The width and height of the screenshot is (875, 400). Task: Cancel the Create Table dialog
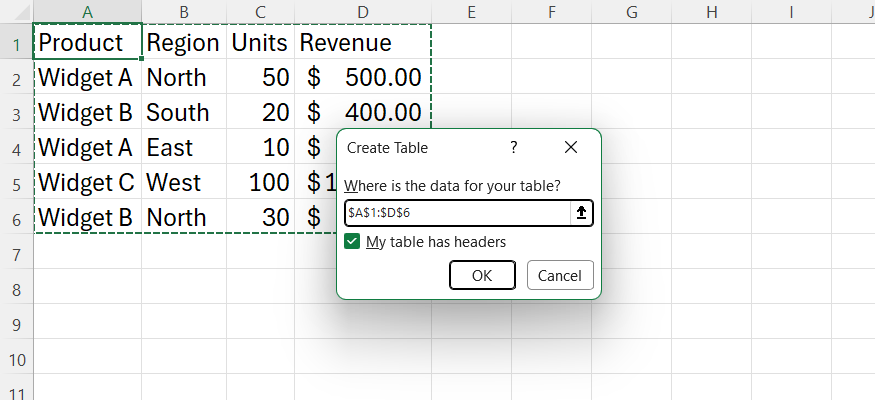point(560,275)
